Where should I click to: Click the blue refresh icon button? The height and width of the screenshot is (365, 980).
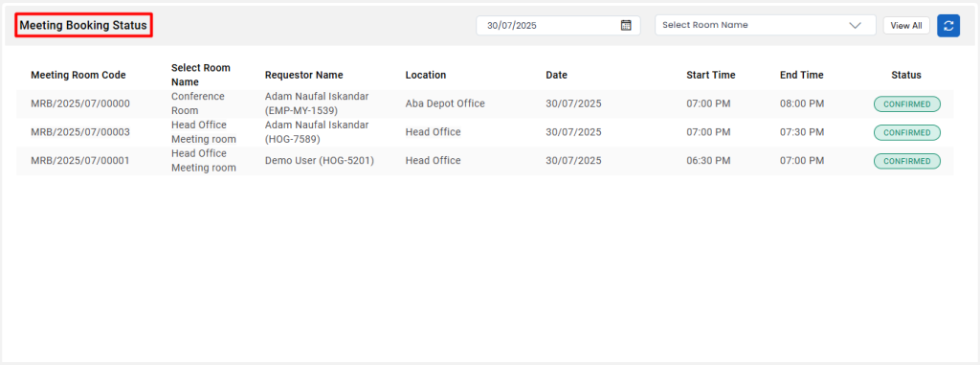[x=948, y=26]
